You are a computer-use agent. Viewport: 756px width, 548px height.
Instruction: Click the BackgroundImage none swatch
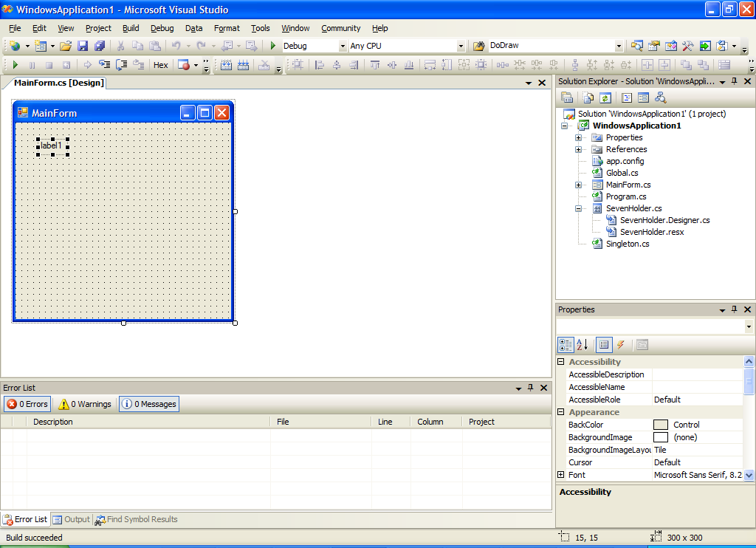coord(661,437)
